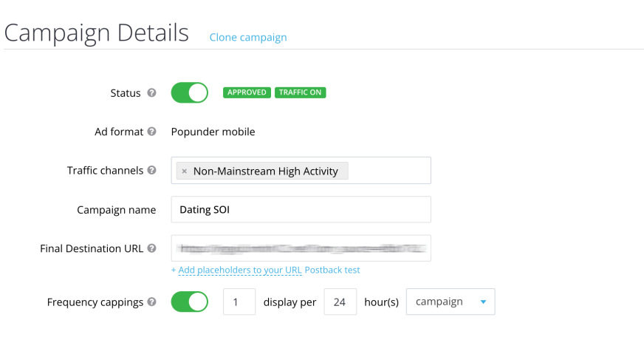Click the Postback test link
The width and height of the screenshot is (644, 340).
332,270
